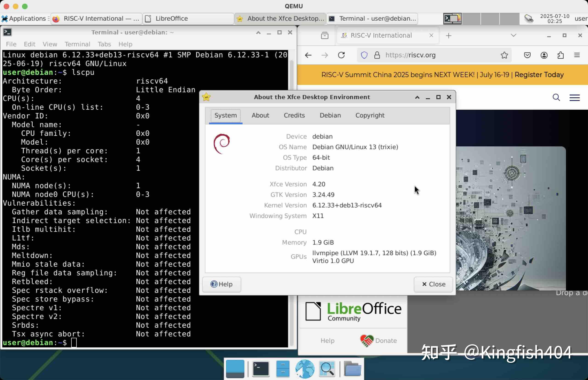Open the list-all-tabs chevron dropdown

(513, 36)
